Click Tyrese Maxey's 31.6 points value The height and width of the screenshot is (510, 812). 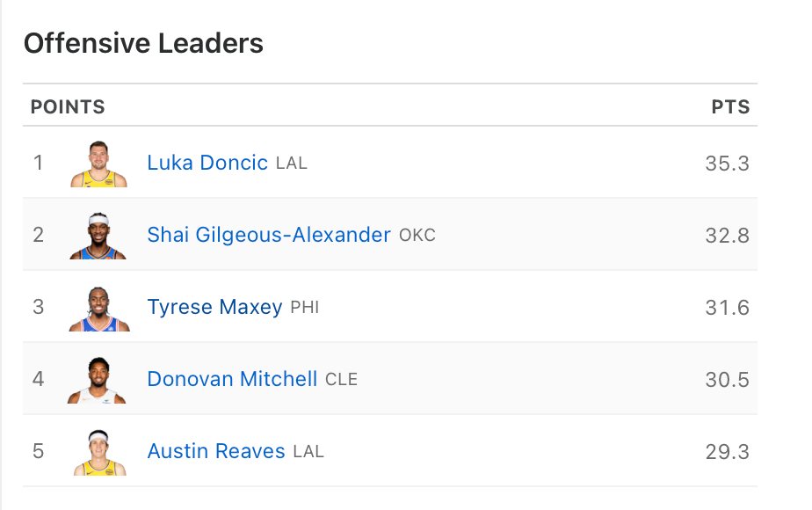[727, 307]
